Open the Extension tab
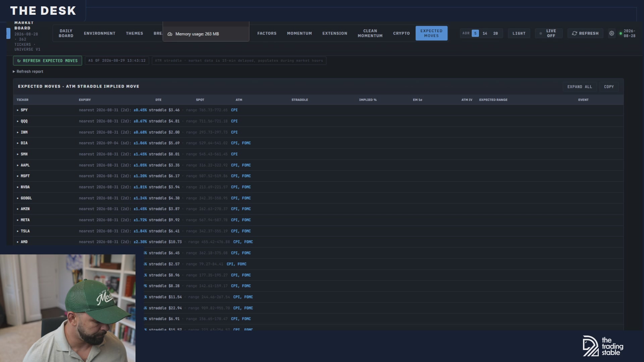Screen dimensions: 644x362 coord(334,33)
